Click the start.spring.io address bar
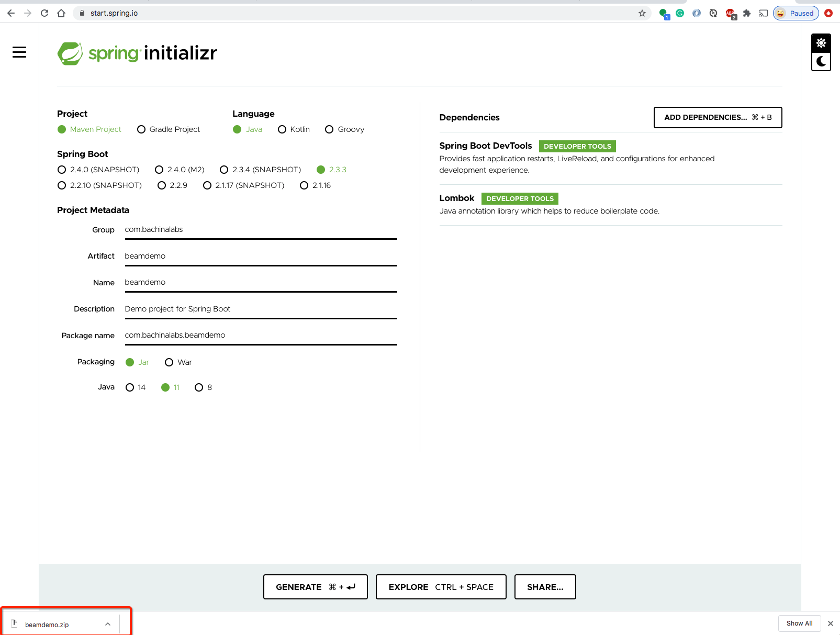Image resolution: width=840 pixels, height=635 pixels. [361, 13]
